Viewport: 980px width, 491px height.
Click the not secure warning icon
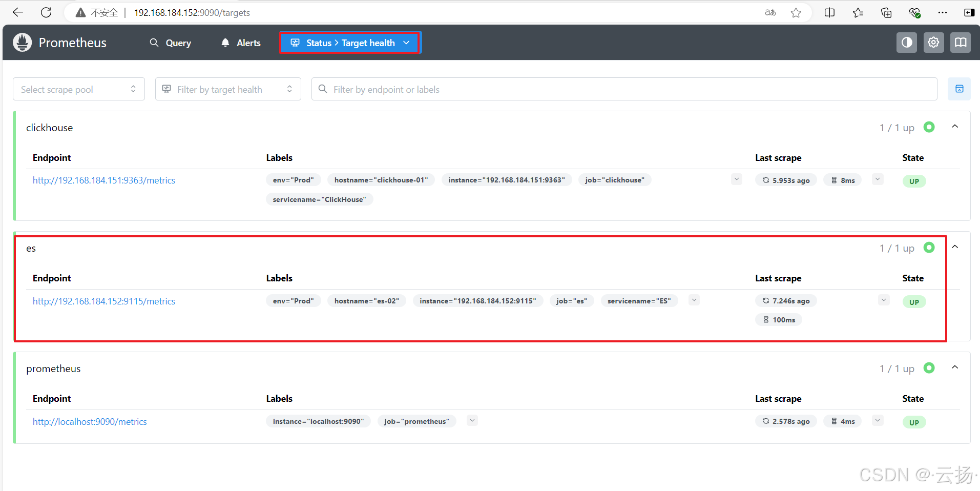tap(80, 13)
